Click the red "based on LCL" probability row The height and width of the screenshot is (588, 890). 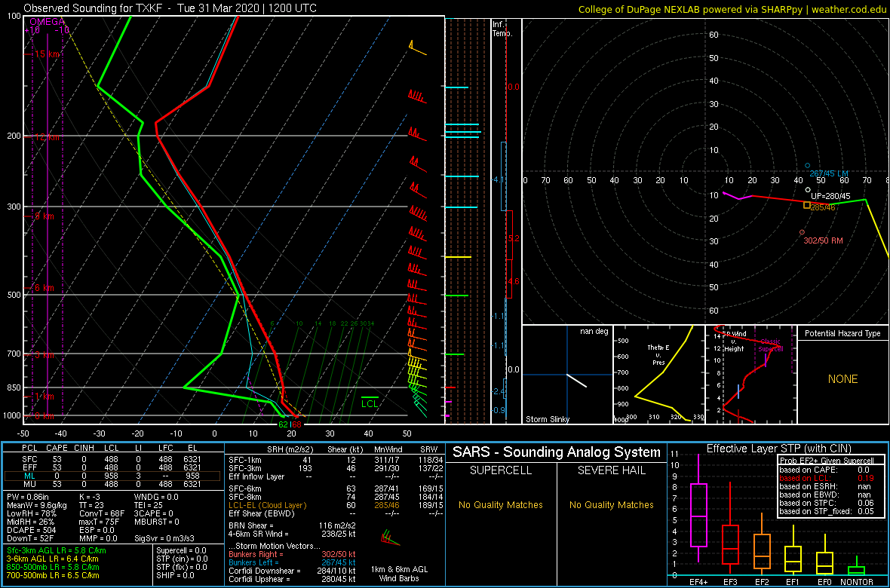[x=827, y=479]
